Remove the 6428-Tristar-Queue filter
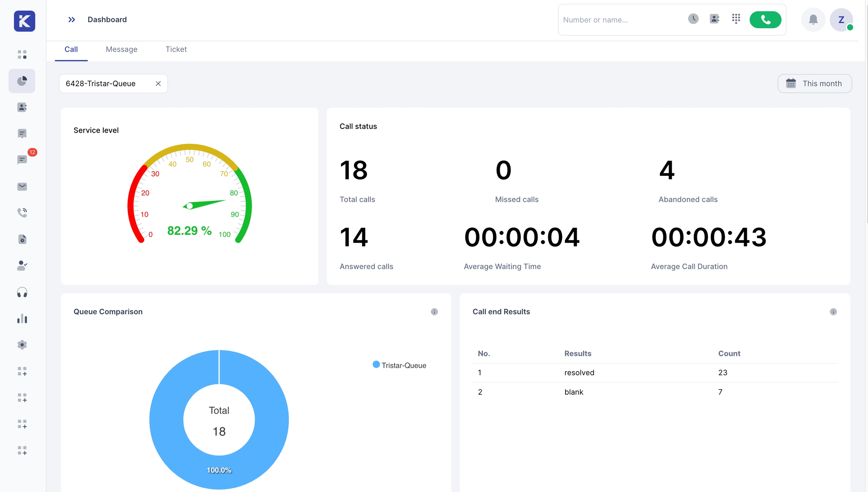868x492 pixels. coord(158,84)
